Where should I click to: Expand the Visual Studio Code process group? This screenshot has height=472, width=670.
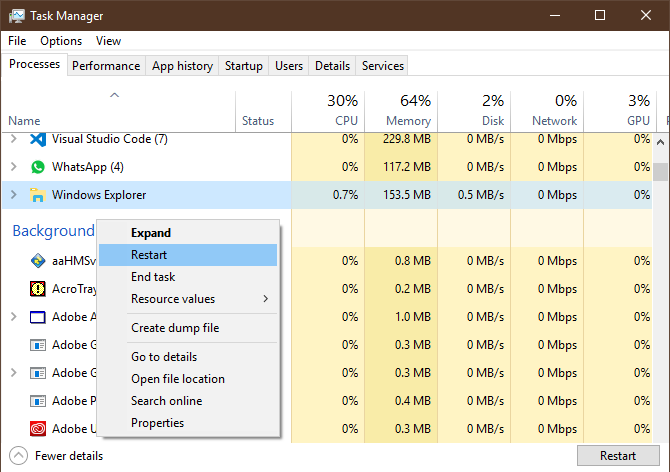(x=13, y=139)
